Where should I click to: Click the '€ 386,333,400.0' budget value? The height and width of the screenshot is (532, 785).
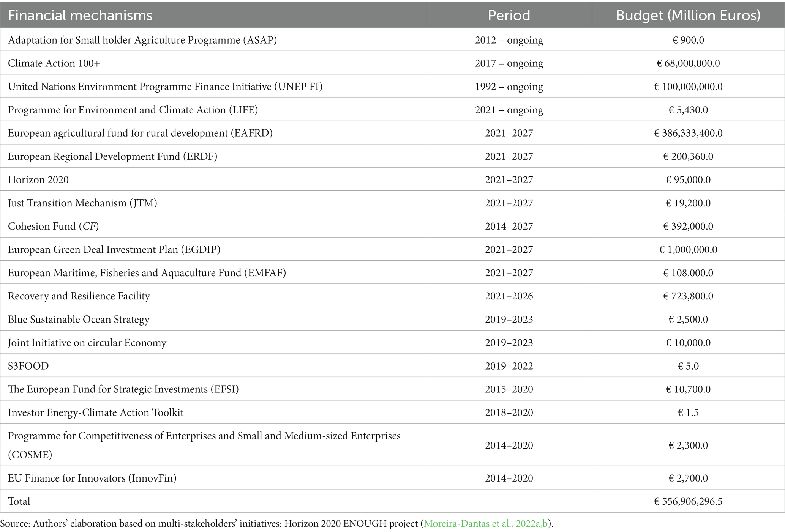point(688,133)
